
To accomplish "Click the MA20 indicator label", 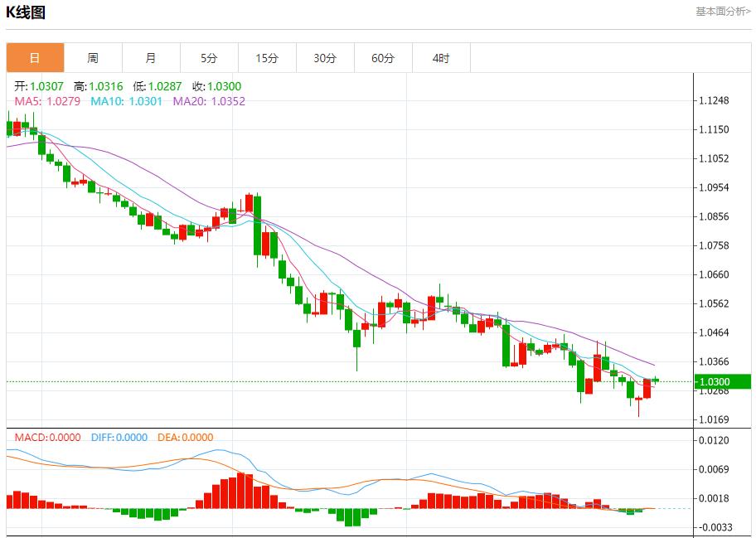I will [209, 101].
